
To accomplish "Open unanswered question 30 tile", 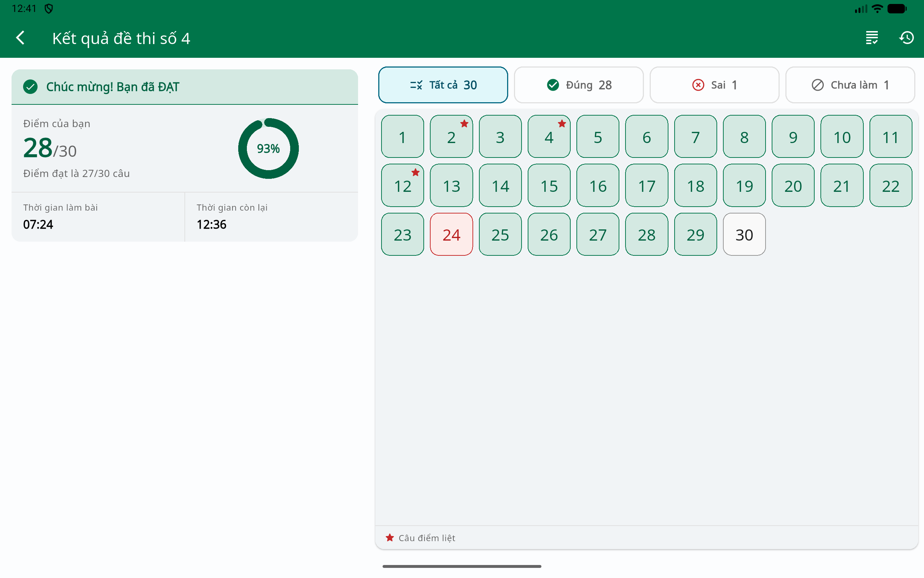I will coord(744,234).
